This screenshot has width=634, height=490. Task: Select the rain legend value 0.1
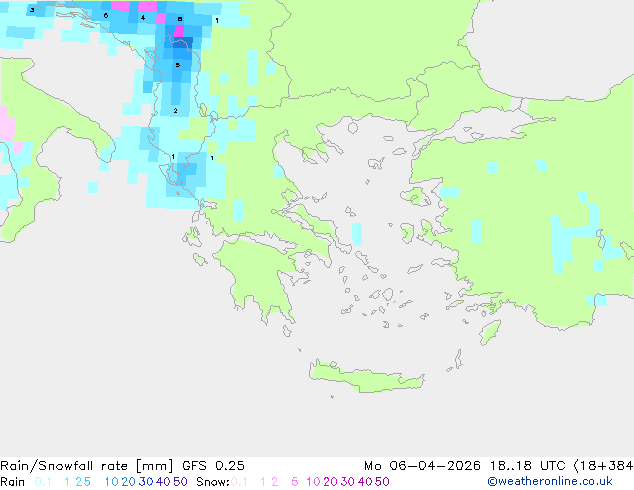[43, 482]
